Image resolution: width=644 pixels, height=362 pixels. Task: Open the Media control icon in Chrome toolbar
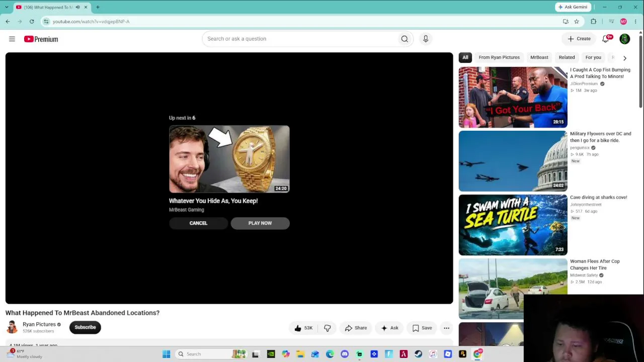tap(611, 22)
